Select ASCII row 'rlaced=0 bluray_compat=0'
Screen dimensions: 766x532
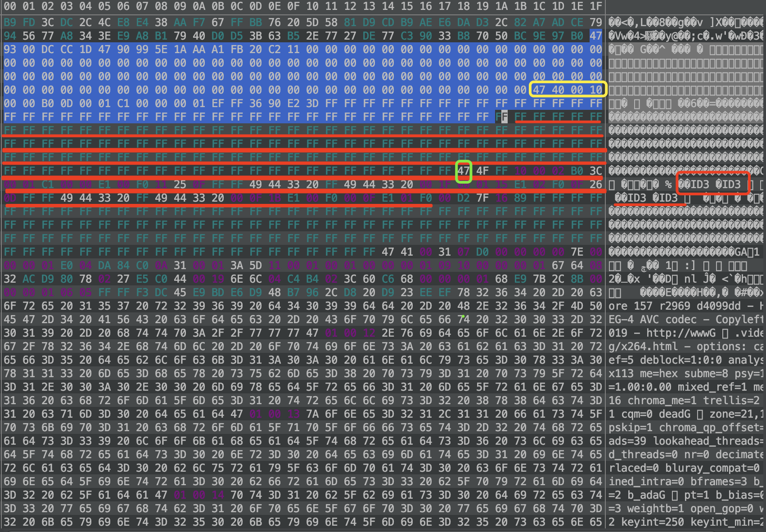tap(686, 468)
